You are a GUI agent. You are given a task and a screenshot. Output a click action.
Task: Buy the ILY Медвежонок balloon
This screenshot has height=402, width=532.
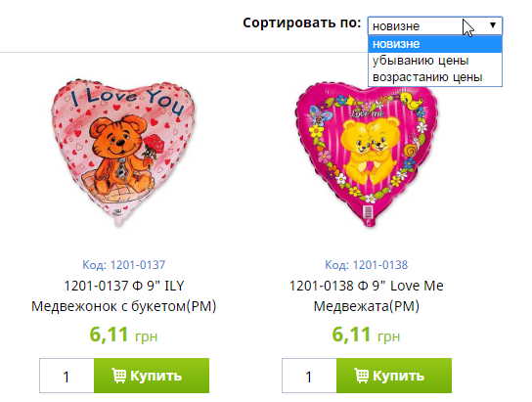(152, 376)
